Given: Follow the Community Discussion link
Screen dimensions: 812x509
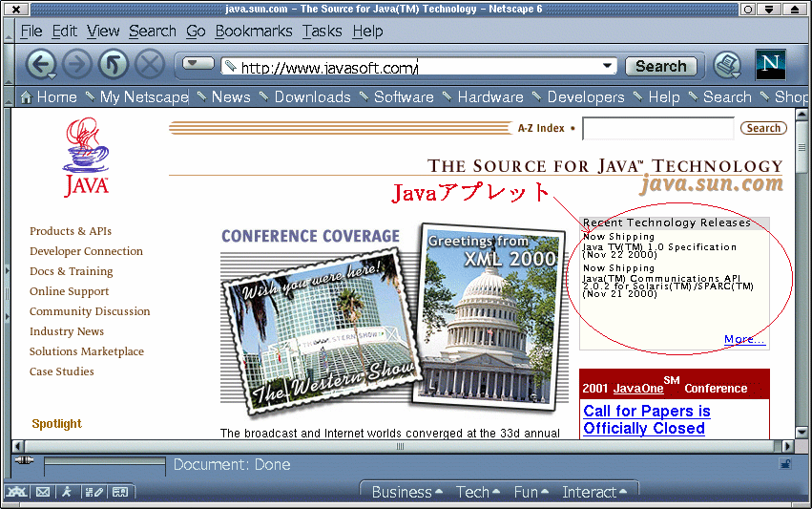Looking at the screenshot, I should click(90, 311).
